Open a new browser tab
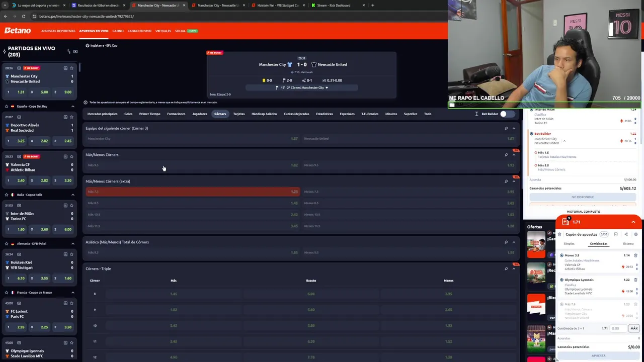The width and height of the screenshot is (644, 362). tap(372, 5)
